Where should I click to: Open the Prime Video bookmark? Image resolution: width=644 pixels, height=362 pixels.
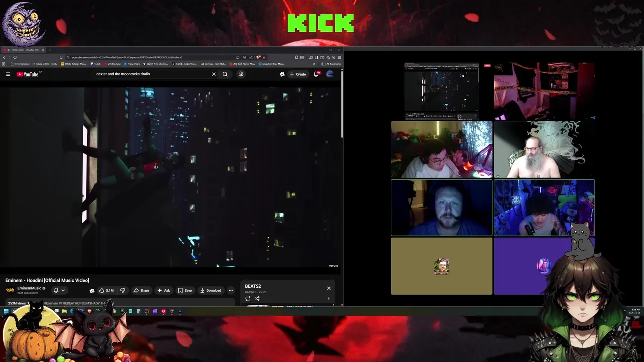coord(131,64)
